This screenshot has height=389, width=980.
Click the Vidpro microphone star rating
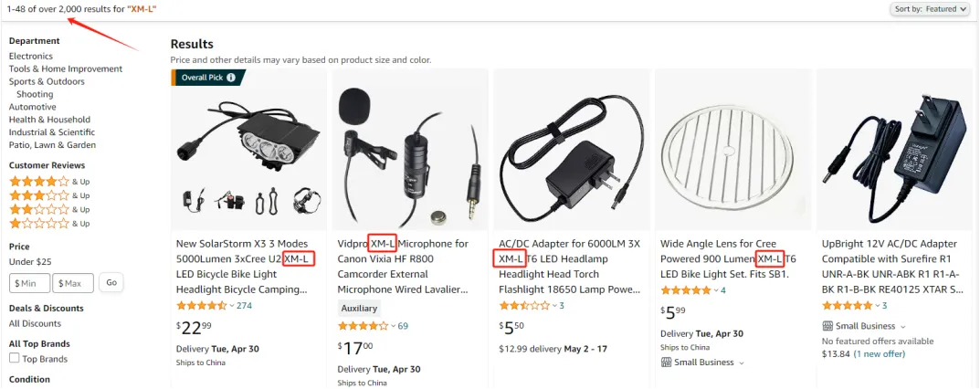tap(364, 326)
